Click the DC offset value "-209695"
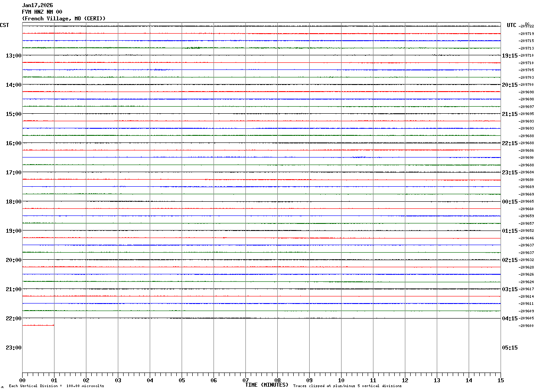536x392 pixels. 527,114
